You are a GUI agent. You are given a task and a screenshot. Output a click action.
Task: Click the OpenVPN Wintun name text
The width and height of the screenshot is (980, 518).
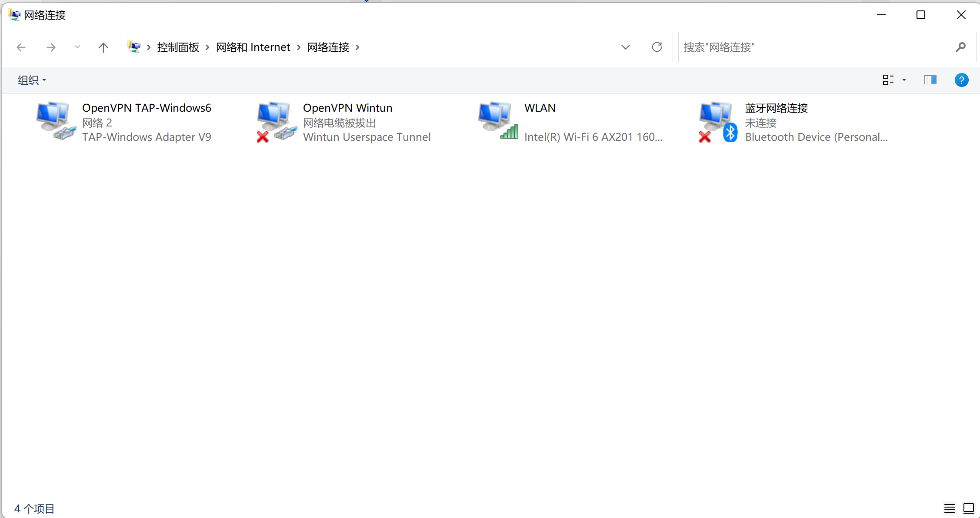(347, 108)
